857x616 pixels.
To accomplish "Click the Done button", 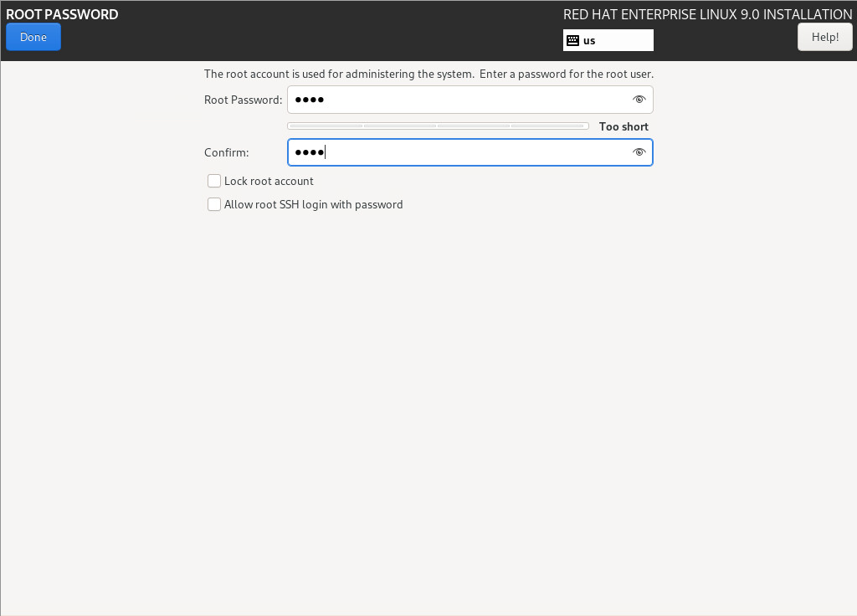I will pos(33,37).
